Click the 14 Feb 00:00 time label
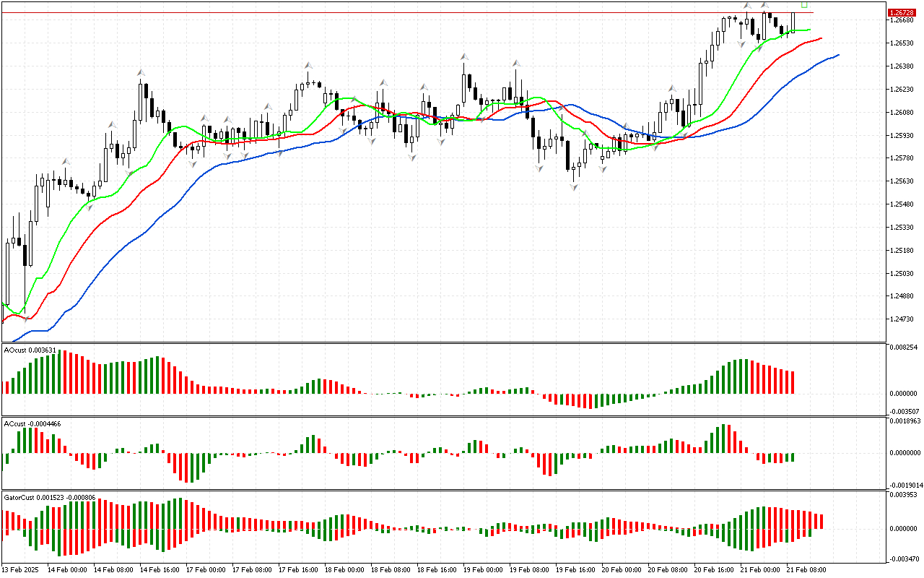The image size is (924, 578). pos(67,569)
